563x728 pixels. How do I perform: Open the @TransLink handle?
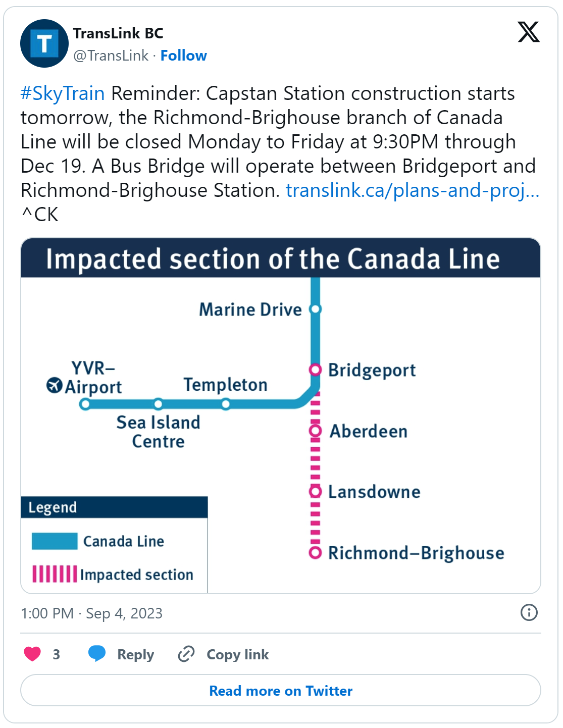(111, 56)
